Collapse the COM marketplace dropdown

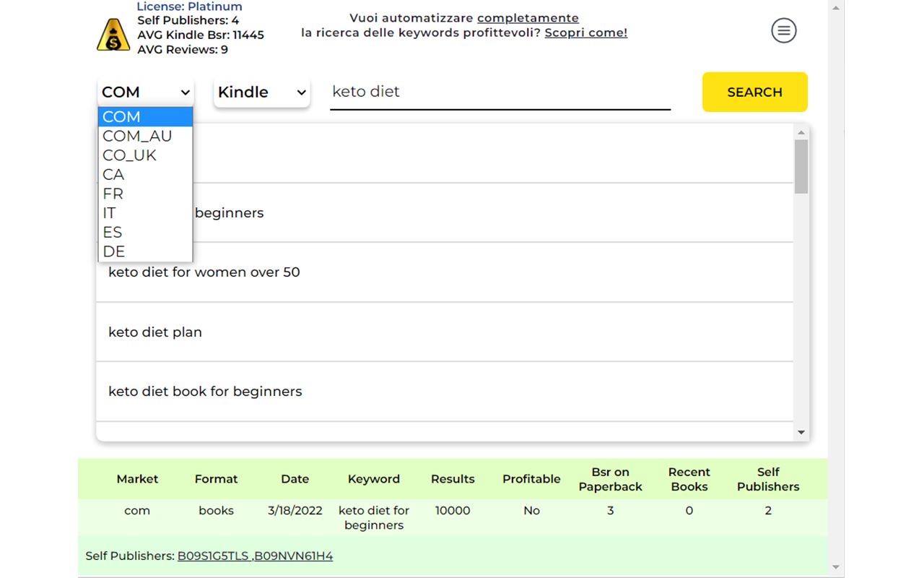146,92
